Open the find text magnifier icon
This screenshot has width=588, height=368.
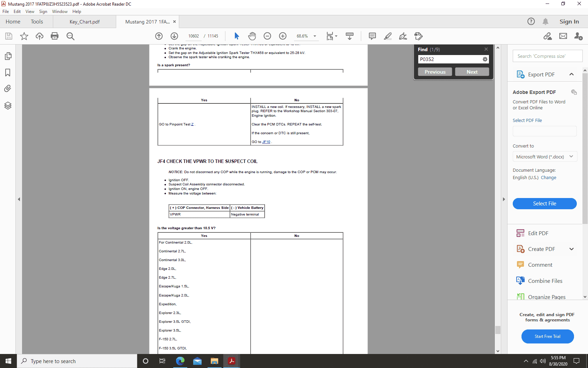point(70,36)
